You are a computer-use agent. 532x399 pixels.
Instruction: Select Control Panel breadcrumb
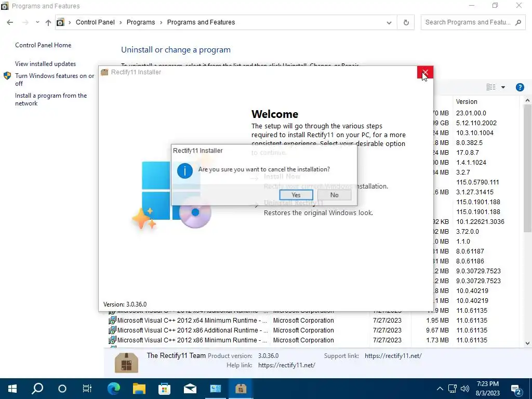[x=95, y=22]
